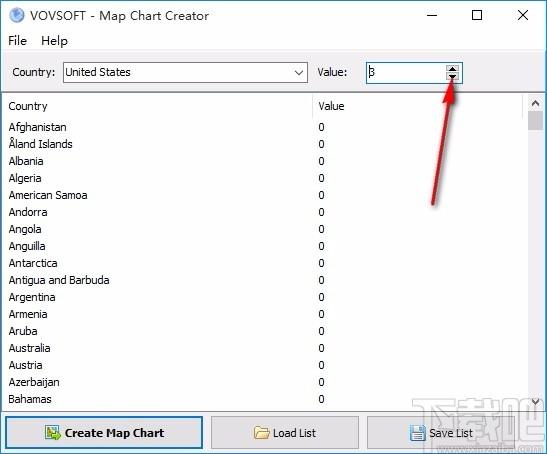Click the floppy disk Save List icon
Viewport: 547px width, 454px height.
pos(418,433)
